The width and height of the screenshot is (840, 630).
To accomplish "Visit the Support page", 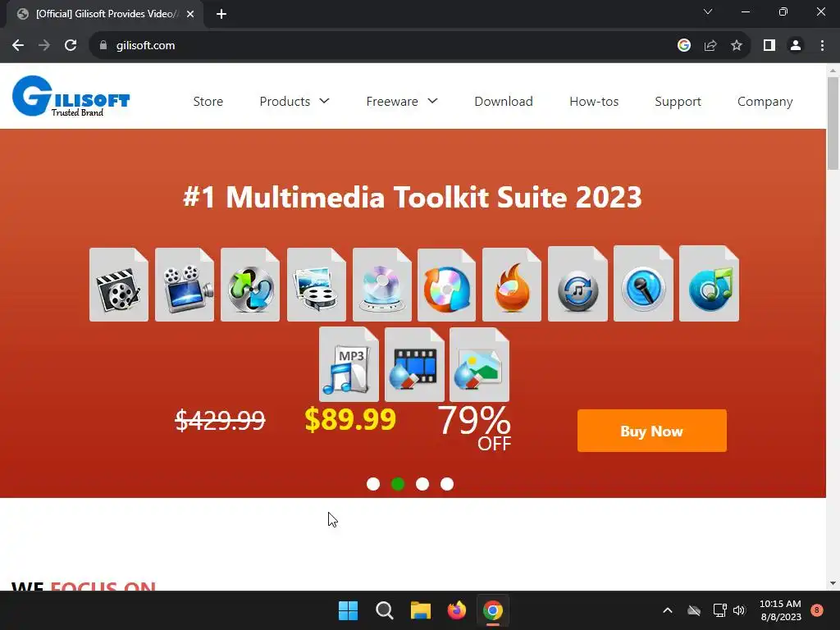I will click(x=678, y=102).
